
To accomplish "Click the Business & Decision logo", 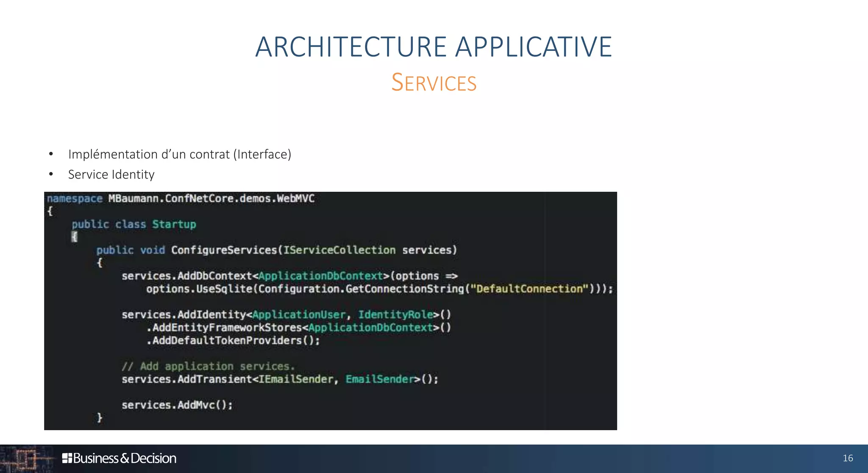I will tap(119, 458).
